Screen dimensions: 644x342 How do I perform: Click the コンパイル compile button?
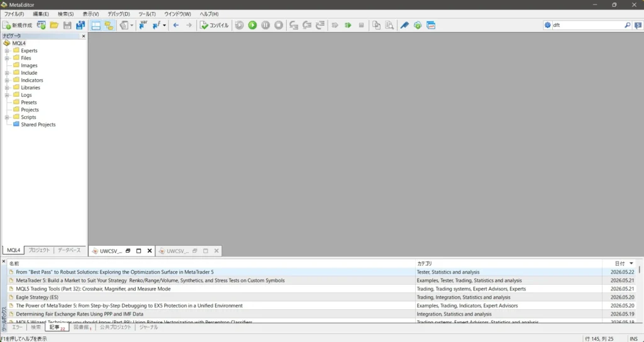[x=214, y=25]
